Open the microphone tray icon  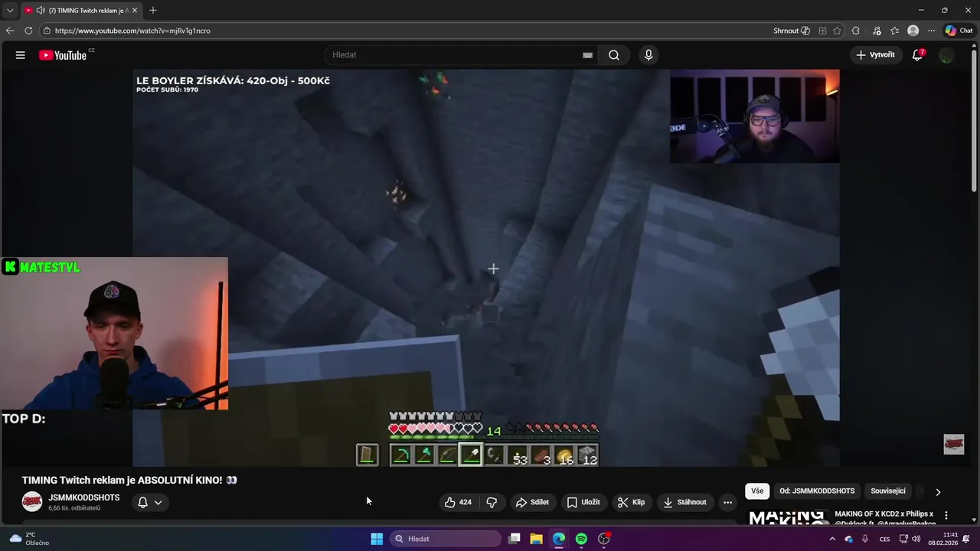(x=865, y=539)
